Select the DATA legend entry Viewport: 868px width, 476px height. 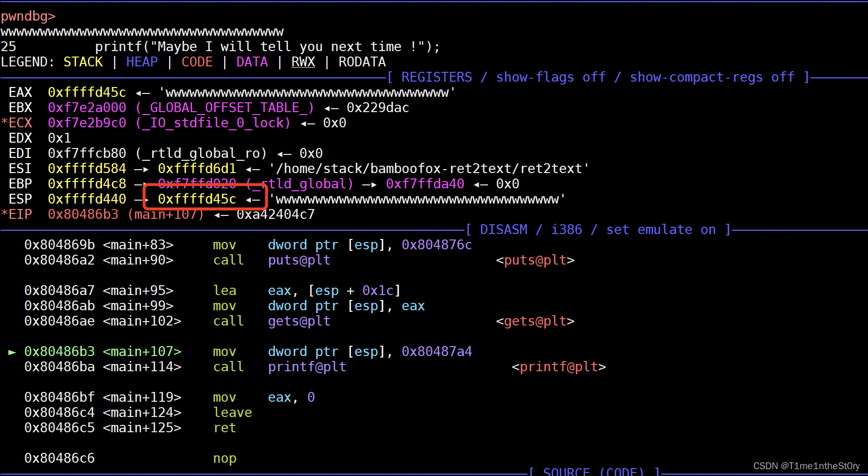tap(252, 62)
